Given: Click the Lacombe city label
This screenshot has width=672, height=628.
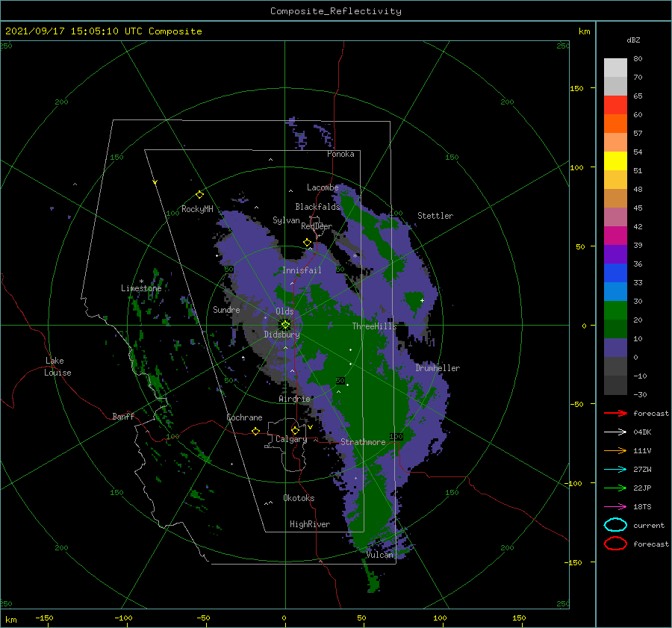Looking at the screenshot, I should coord(323,187).
